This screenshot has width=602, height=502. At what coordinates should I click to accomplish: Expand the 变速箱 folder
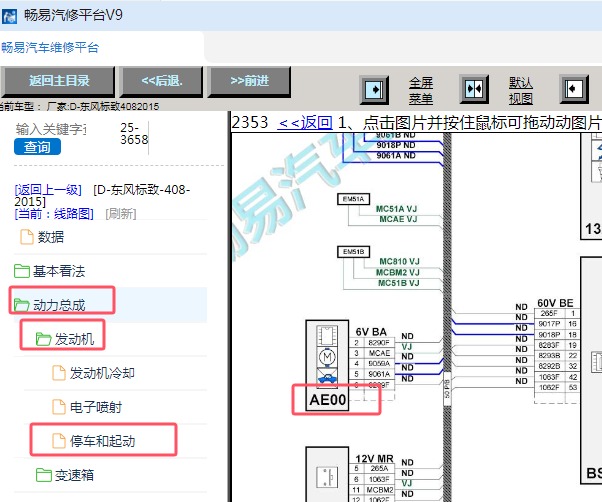tap(74, 475)
